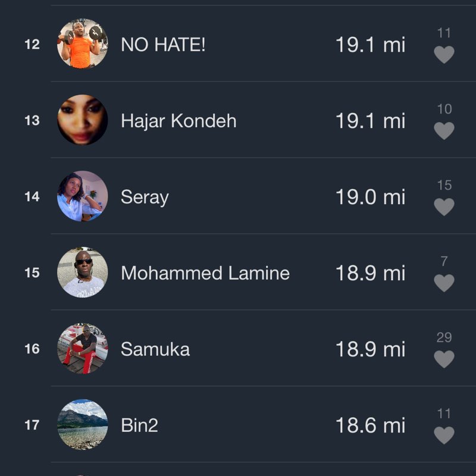Select rank 17 beside Bin2
This screenshot has height=476, width=476.
[33, 425]
